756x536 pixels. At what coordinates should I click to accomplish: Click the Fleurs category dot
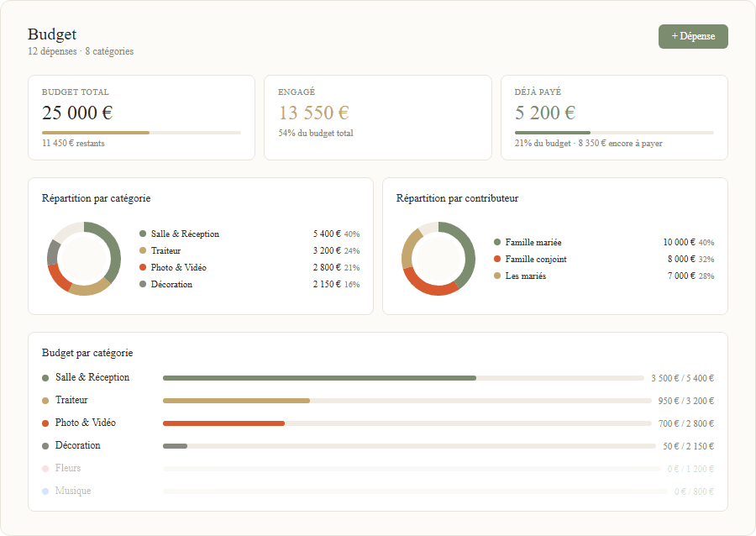point(44,468)
